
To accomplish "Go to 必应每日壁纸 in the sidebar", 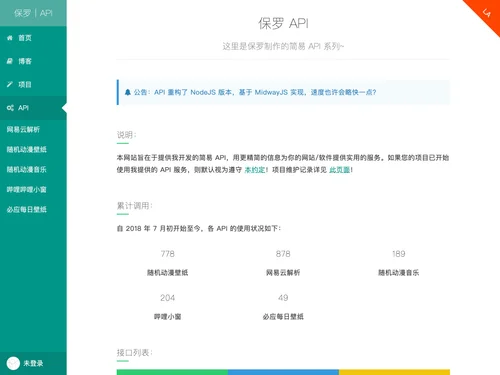I will coord(33,209).
